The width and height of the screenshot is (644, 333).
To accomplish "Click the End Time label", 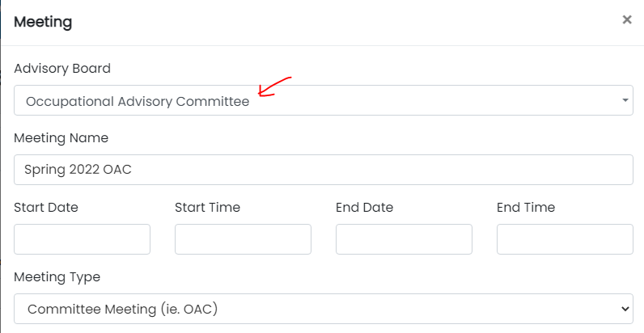I will (526, 208).
